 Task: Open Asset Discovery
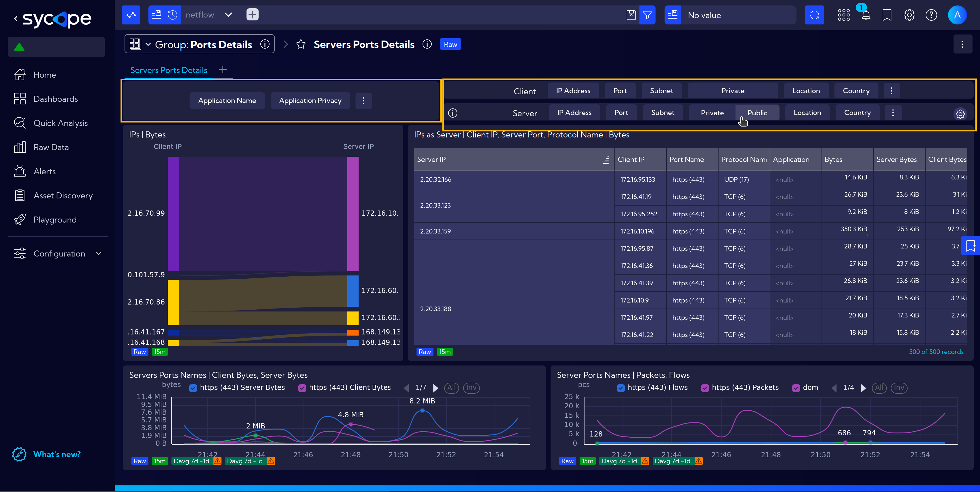63,196
